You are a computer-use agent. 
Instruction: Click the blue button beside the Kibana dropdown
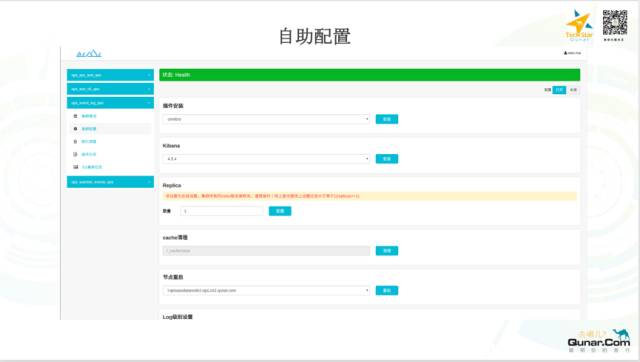click(x=387, y=159)
